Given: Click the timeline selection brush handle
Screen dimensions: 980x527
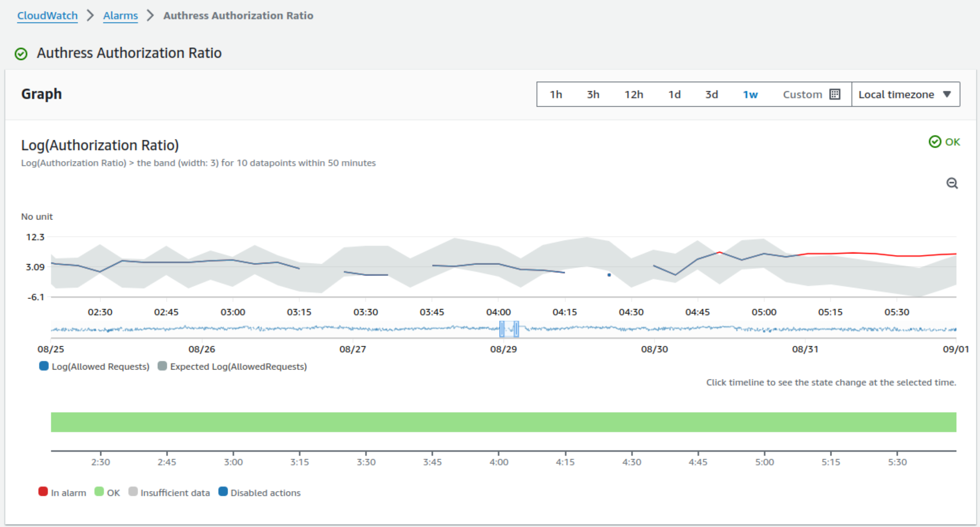Looking at the screenshot, I should (x=502, y=328).
